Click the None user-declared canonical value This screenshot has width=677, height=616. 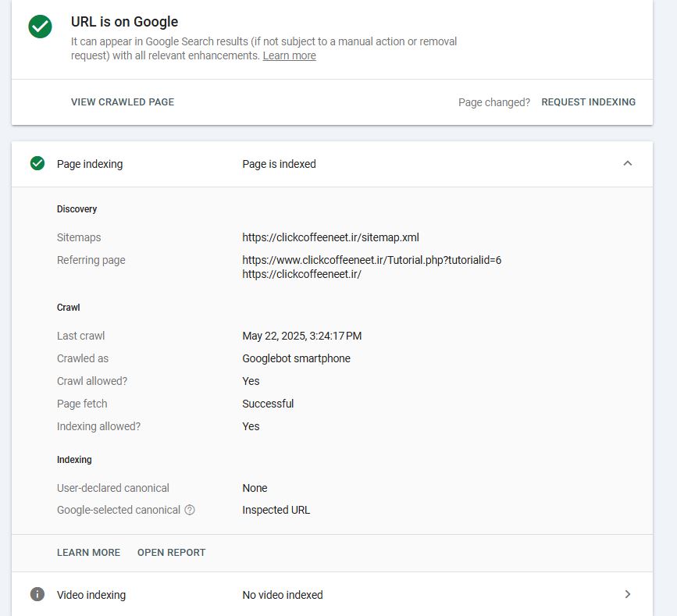(255, 488)
